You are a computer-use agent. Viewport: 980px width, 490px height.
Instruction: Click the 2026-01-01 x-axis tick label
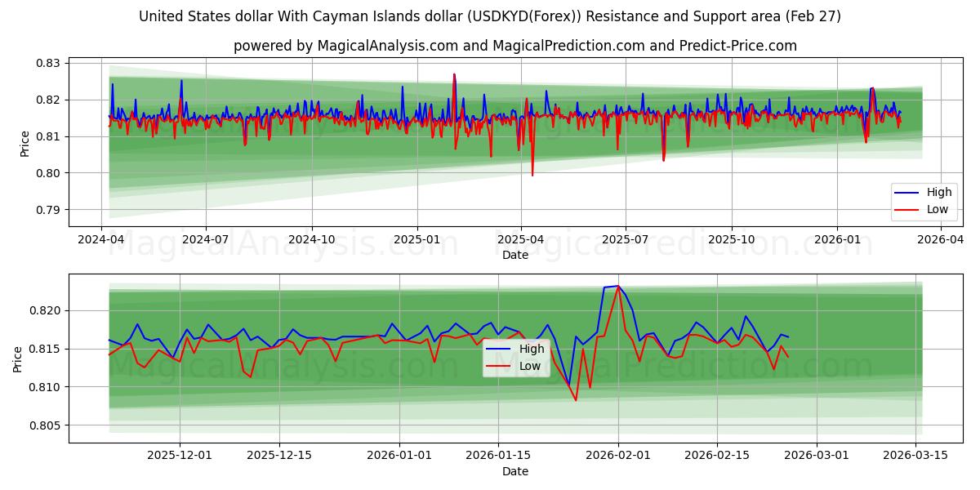click(x=400, y=456)
